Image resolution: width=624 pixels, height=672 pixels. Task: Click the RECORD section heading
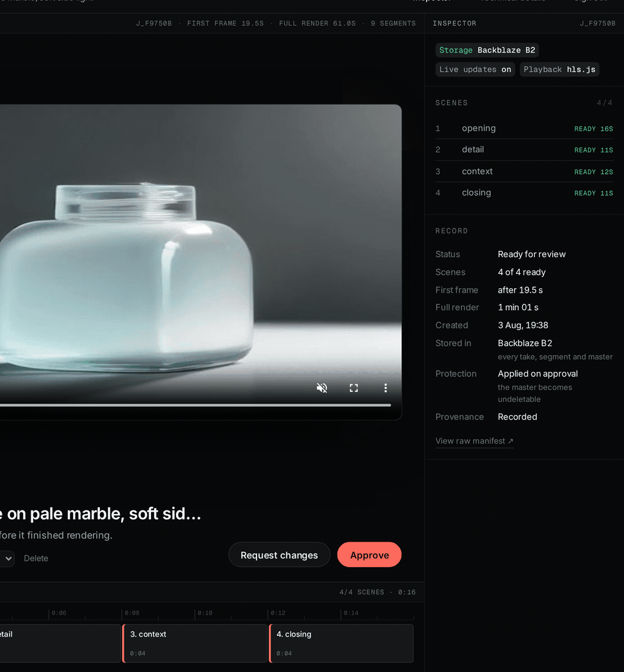(451, 231)
